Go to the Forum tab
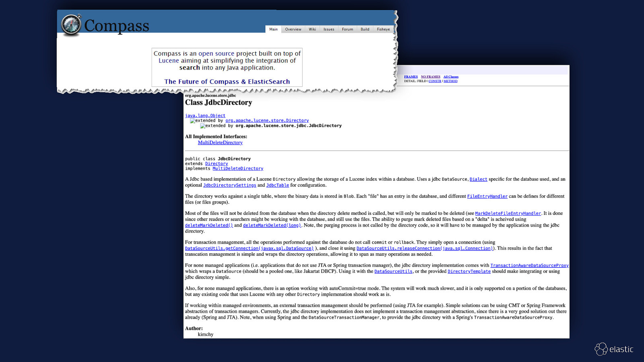 point(347,29)
